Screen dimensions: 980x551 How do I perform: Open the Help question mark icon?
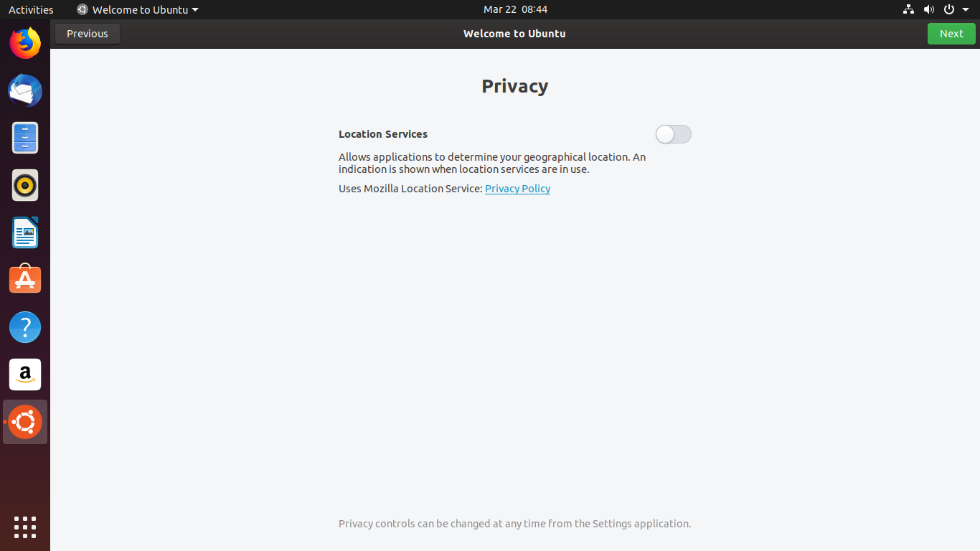(x=25, y=327)
